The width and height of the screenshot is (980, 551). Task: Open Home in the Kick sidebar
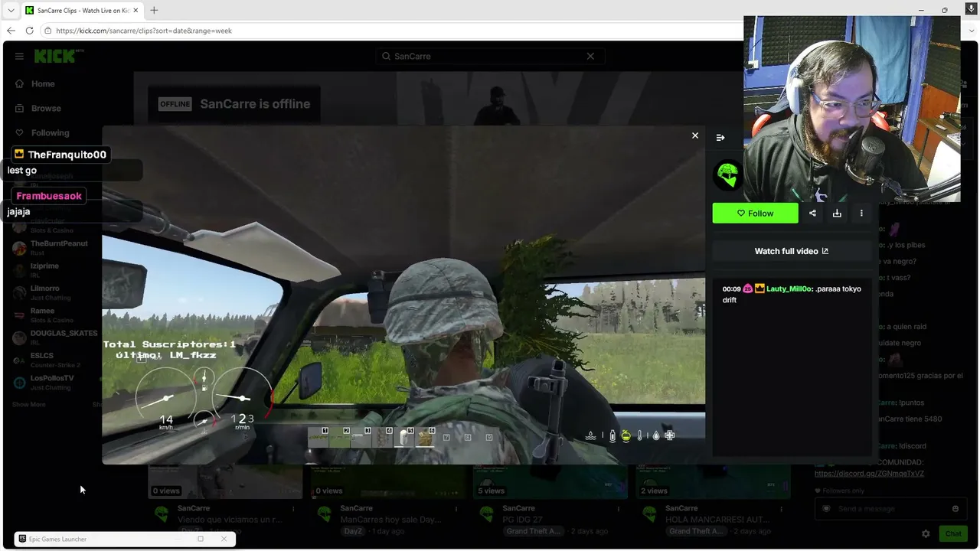35,84
